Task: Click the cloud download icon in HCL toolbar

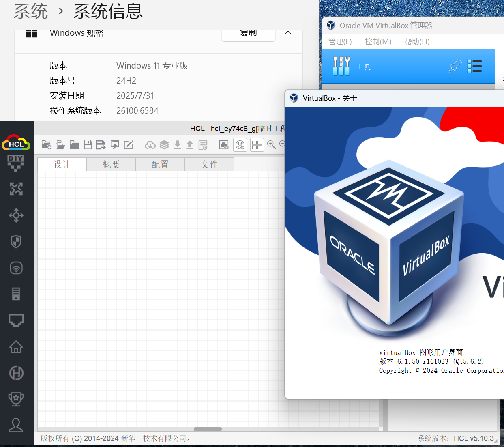Action: pyautogui.click(x=150, y=145)
